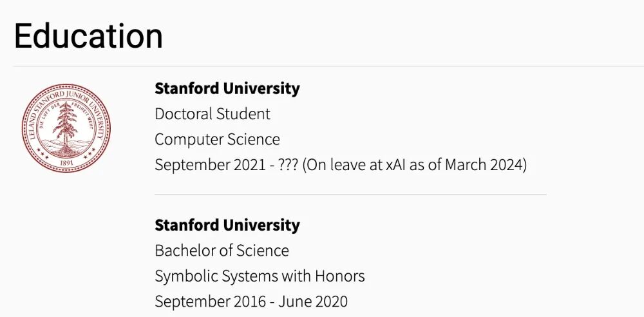Click the tree in the Stanford seal

pos(66,126)
